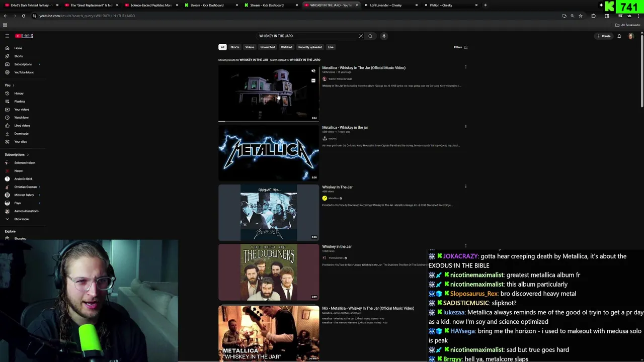Switch to Phillion – Cheeky tab
The image size is (644, 362).
[450, 5]
